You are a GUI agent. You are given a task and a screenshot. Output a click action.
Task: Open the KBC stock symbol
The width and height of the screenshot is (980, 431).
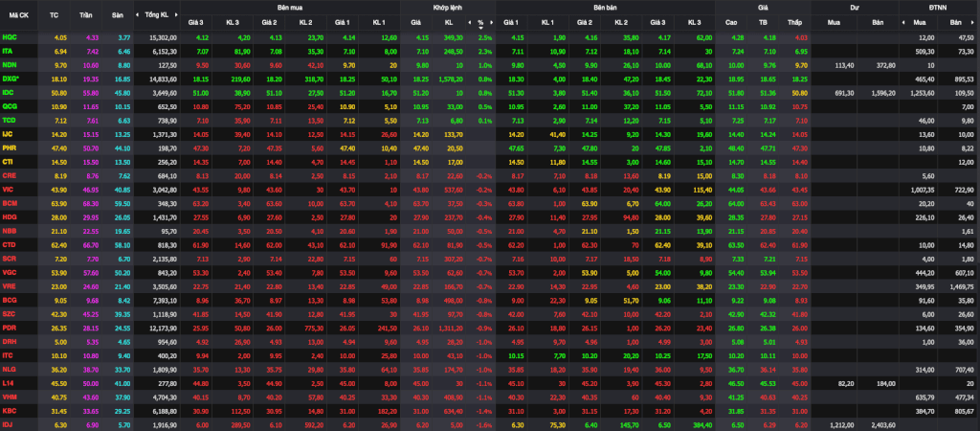(x=10, y=411)
